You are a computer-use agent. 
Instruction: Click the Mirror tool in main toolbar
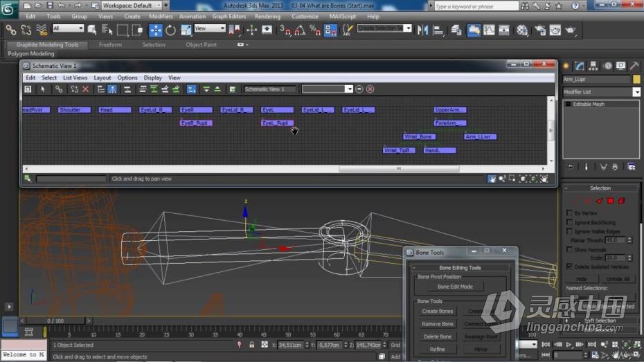point(422,30)
